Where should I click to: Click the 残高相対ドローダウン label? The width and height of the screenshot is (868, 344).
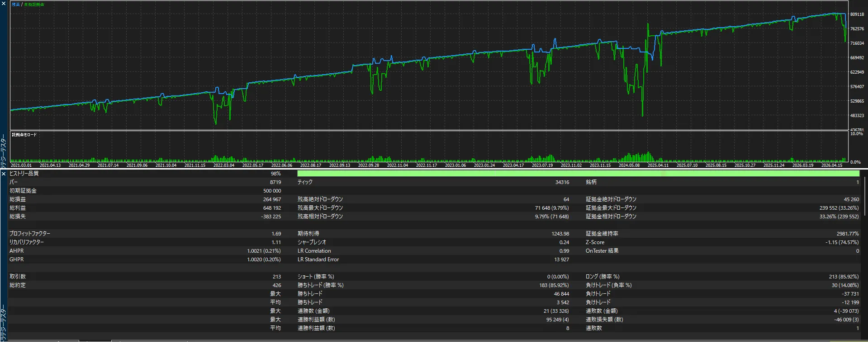(320, 217)
